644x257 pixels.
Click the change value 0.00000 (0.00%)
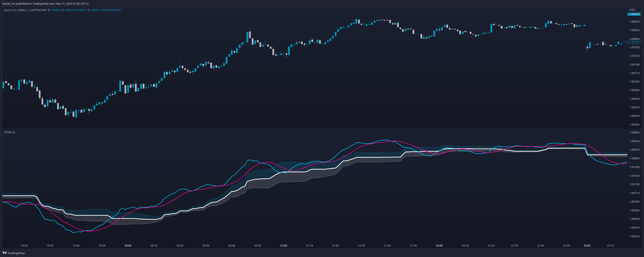[110, 10]
